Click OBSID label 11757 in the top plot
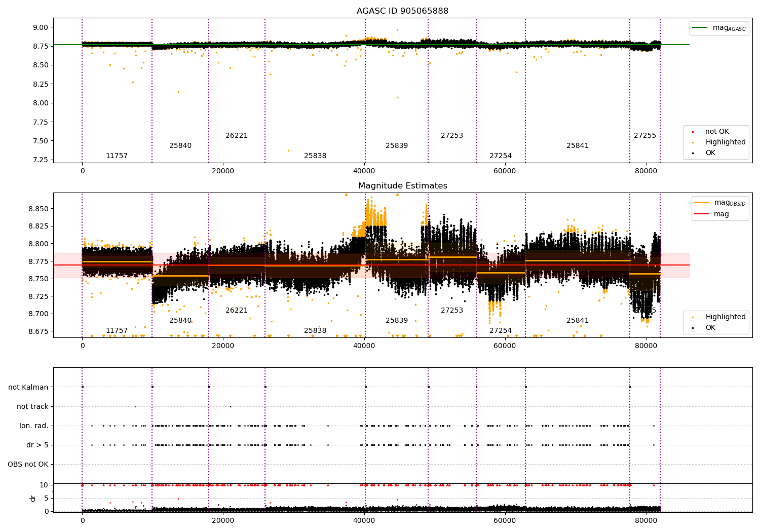 117,156
